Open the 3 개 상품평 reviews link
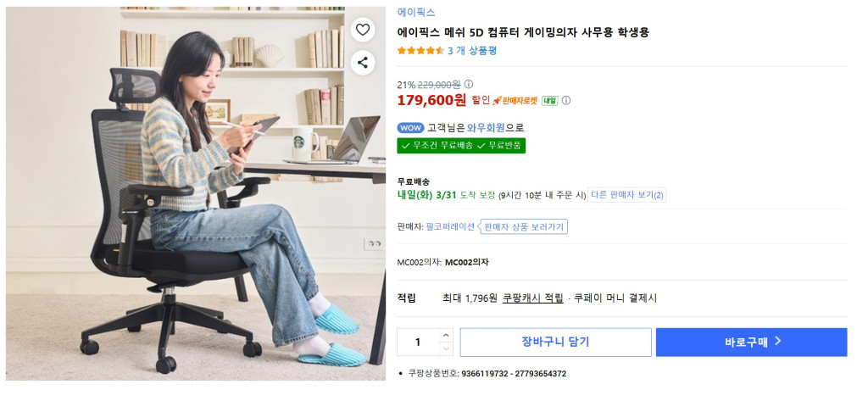 pyautogui.click(x=472, y=50)
